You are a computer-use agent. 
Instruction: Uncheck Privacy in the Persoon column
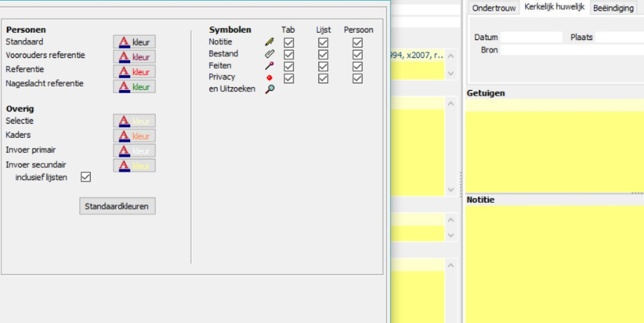click(x=358, y=77)
